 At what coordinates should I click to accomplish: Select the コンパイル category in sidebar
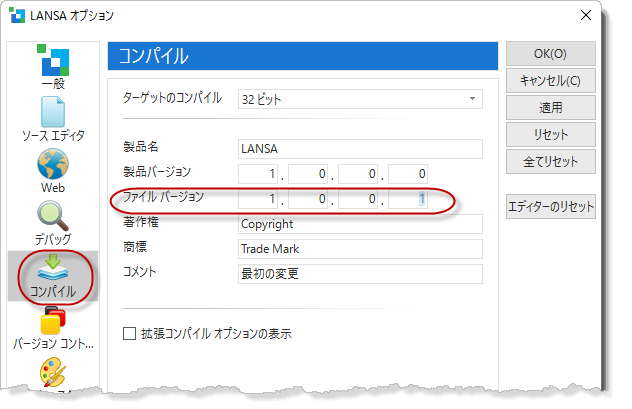[53, 276]
